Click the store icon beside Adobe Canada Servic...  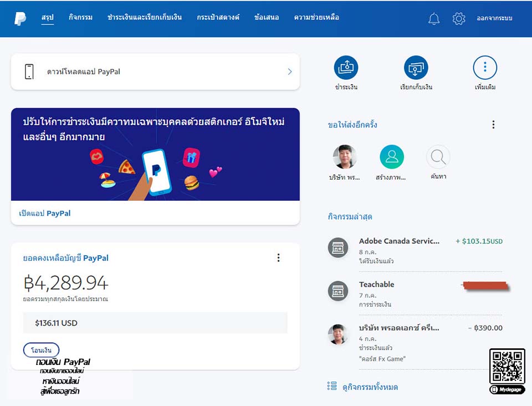click(338, 247)
